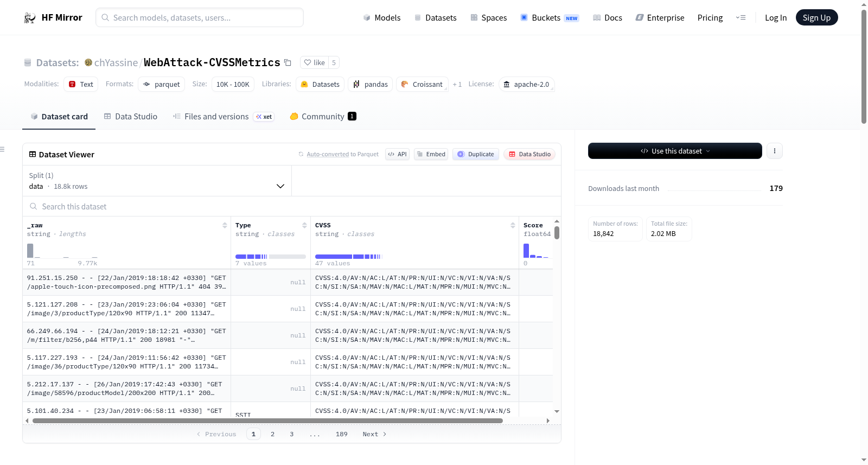Select the row with 91.251.15.250
The image size is (868, 465).
[x=288, y=282]
